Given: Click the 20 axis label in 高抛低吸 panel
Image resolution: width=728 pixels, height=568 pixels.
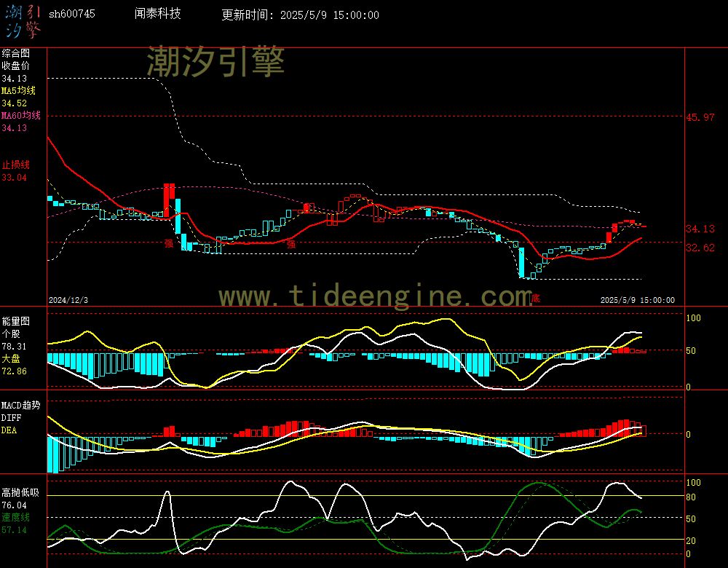Looking at the screenshot, I should point(691,540).
